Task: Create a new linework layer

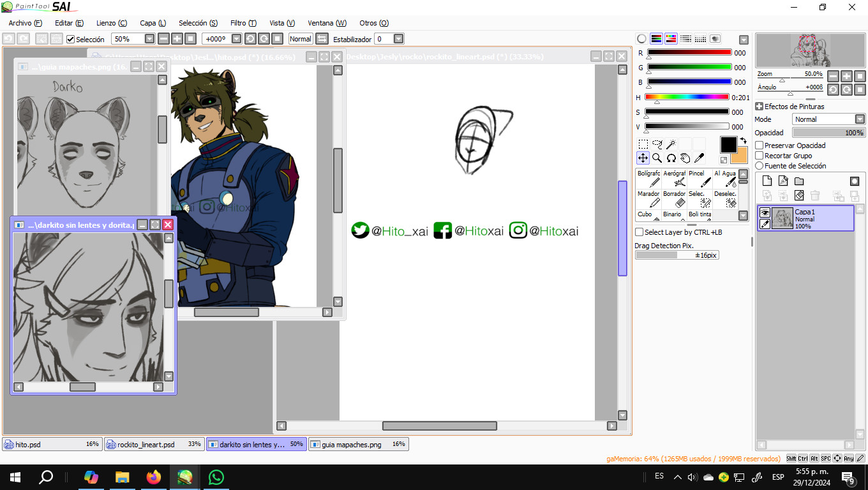Action: point(783,181)
